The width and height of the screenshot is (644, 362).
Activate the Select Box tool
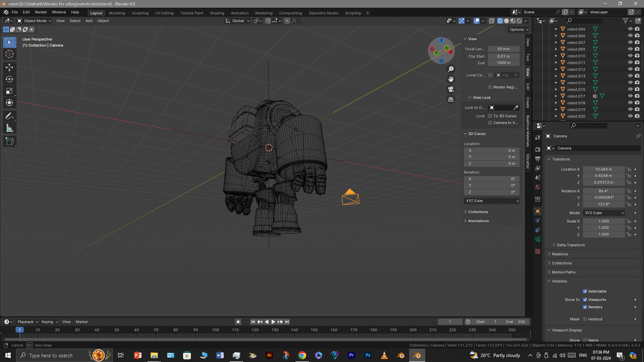[x=9, y=43]
